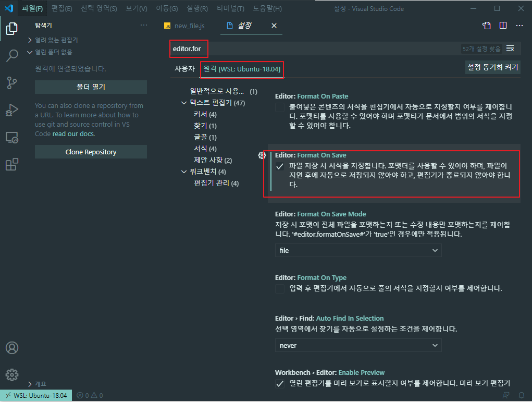Open the editor More Actions ellipsis
This screenshot has height=402, width=532.
pos(519,26)
